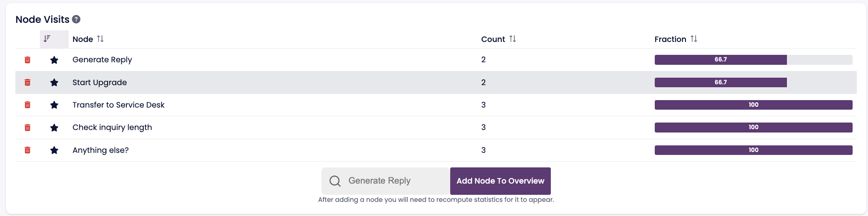Image resolution: width=868 pixels, height=216 pixels.
Task: Unstar the Transfer to Service Desk node
Action: (x=54, y=105)
